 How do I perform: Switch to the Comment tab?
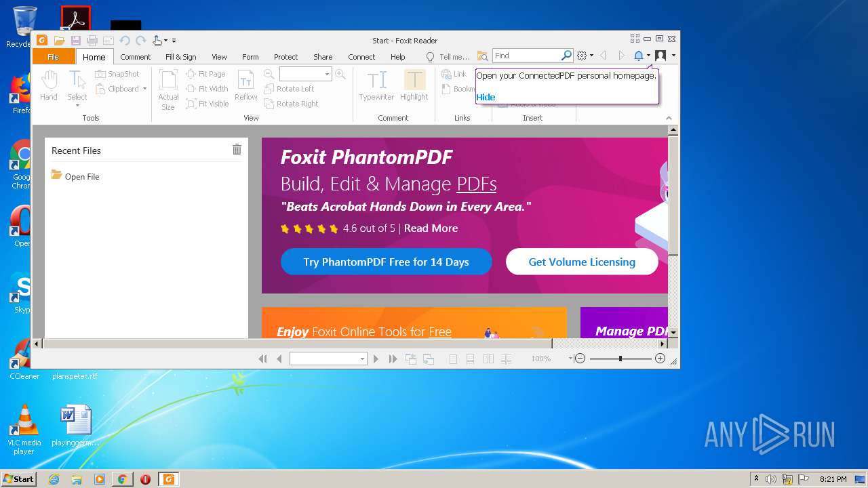(136, 57)
